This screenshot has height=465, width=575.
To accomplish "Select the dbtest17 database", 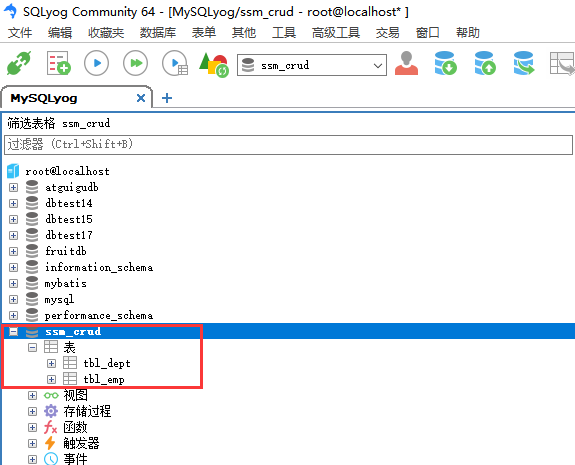I will tap(69, 235).
